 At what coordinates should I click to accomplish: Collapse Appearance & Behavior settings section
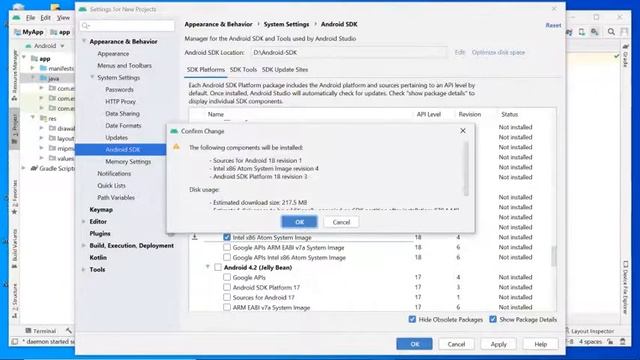[x=84, y=41]
